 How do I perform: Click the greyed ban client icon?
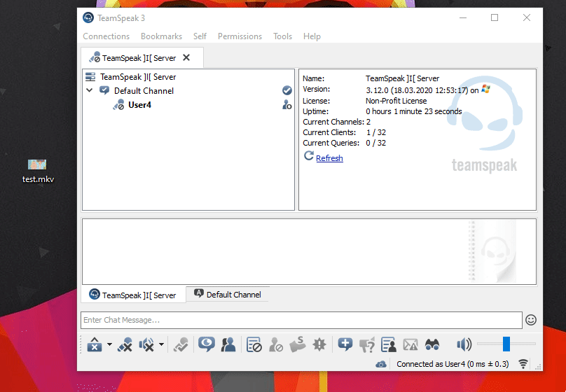[276, 345]
